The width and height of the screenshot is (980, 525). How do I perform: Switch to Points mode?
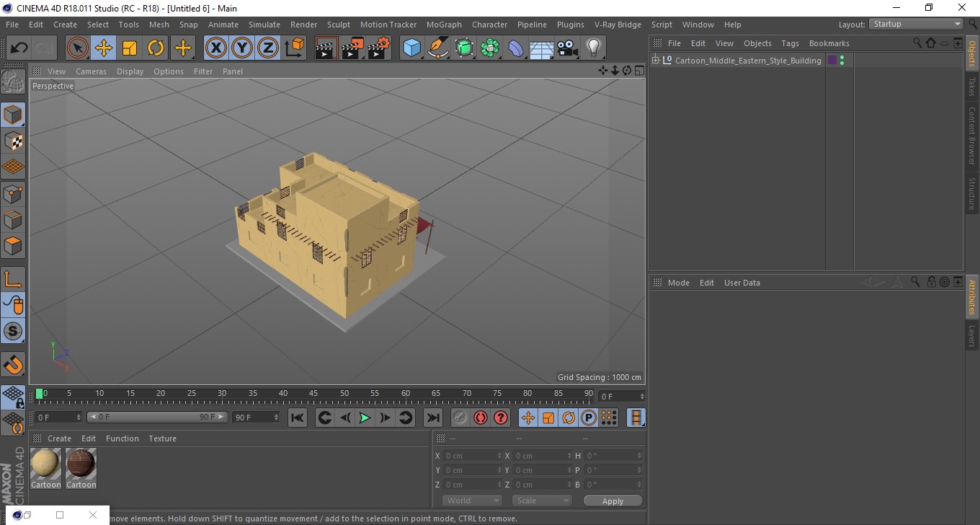[x=13, y=193]
